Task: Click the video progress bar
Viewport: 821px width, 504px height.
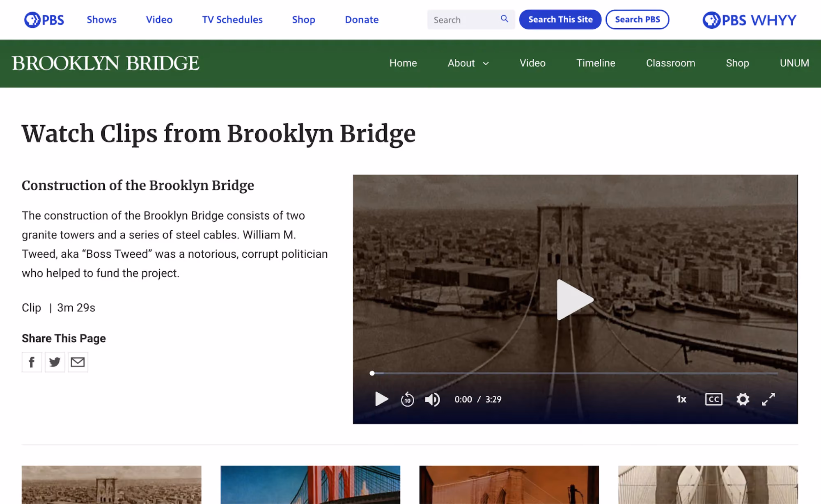Action: (575, 373)
